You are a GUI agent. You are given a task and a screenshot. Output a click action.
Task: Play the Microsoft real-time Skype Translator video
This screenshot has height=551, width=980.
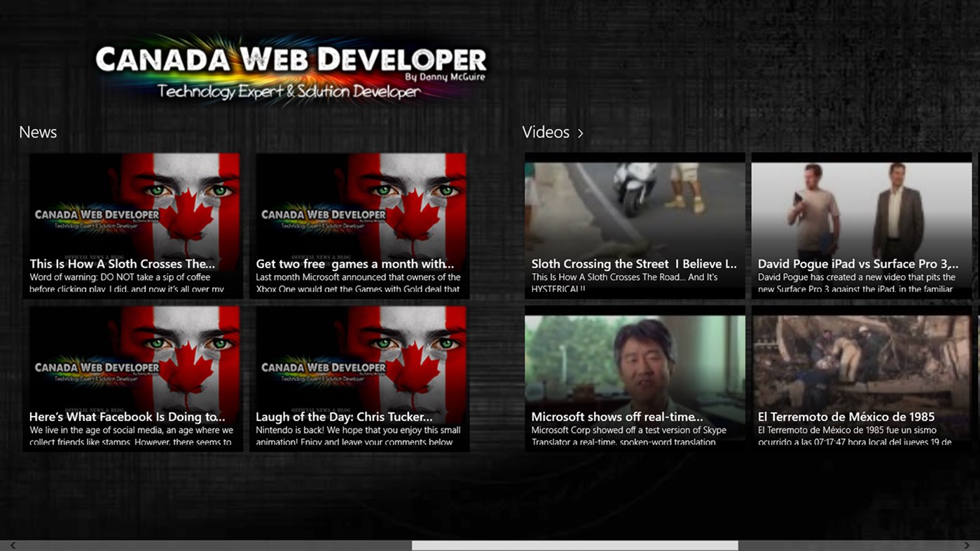634,378
